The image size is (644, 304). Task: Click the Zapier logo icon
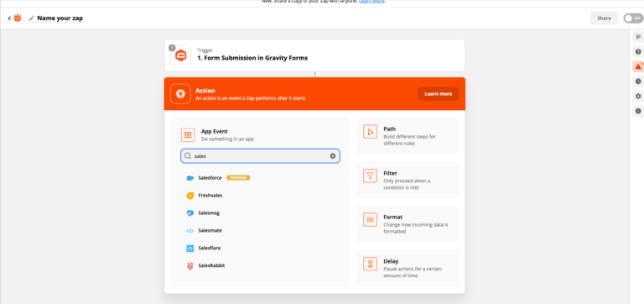tap(18, 18)
